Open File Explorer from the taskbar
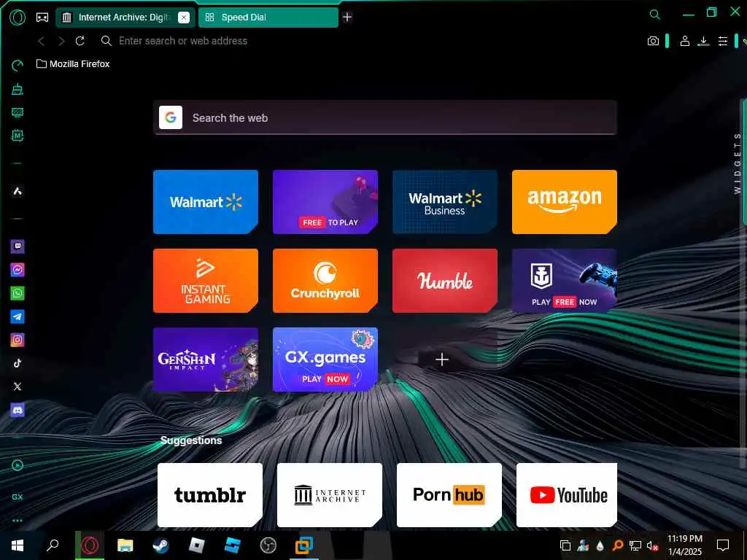The height and width of the screenshot is (560, 747). click(125, 545)
